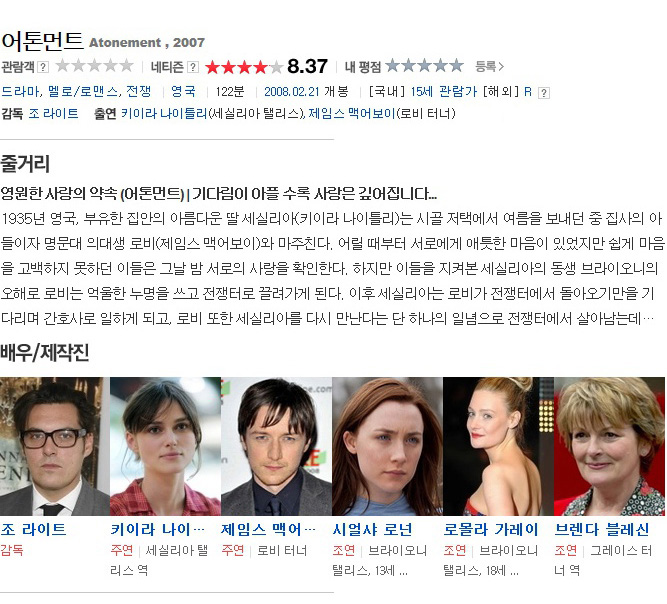Open 제임스 맥어보이 link in cast line

[x=352, y=114]
